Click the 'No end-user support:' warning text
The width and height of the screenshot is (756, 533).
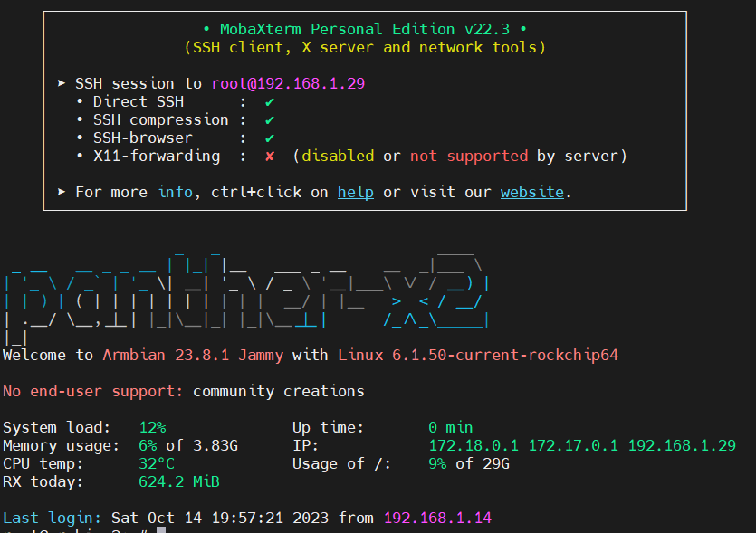coord(93,391)
